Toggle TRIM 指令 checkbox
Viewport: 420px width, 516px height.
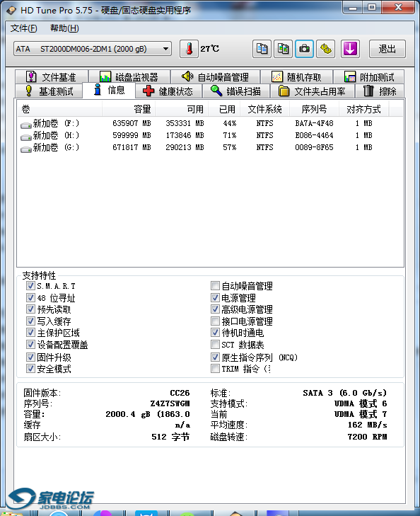215,369
